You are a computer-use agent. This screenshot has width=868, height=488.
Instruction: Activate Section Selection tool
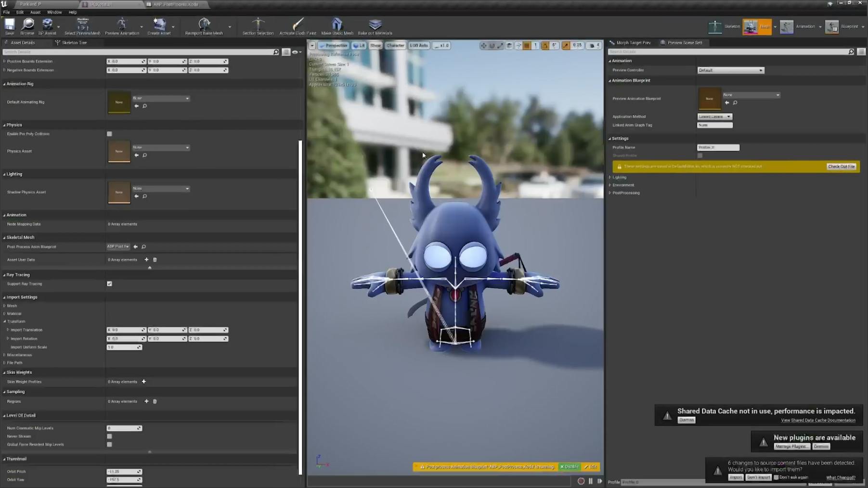(258, 26)
